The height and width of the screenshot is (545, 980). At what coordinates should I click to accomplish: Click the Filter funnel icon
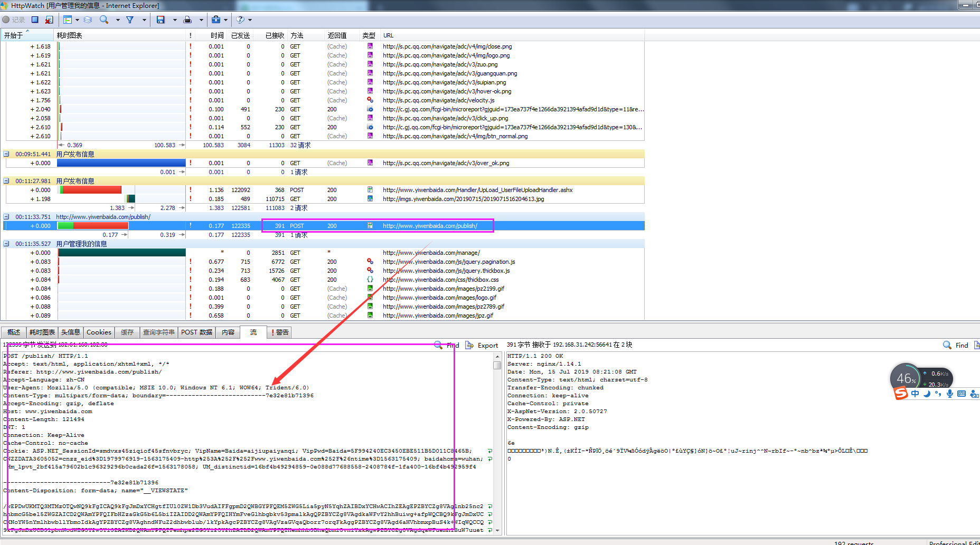[x=130, y=20]
